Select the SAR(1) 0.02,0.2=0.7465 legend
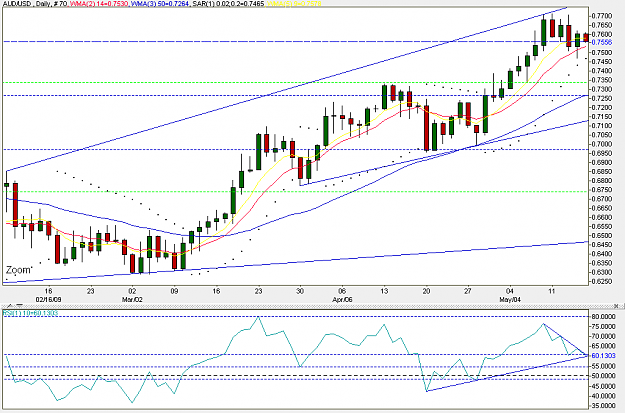625x413 pixels. 228,4
